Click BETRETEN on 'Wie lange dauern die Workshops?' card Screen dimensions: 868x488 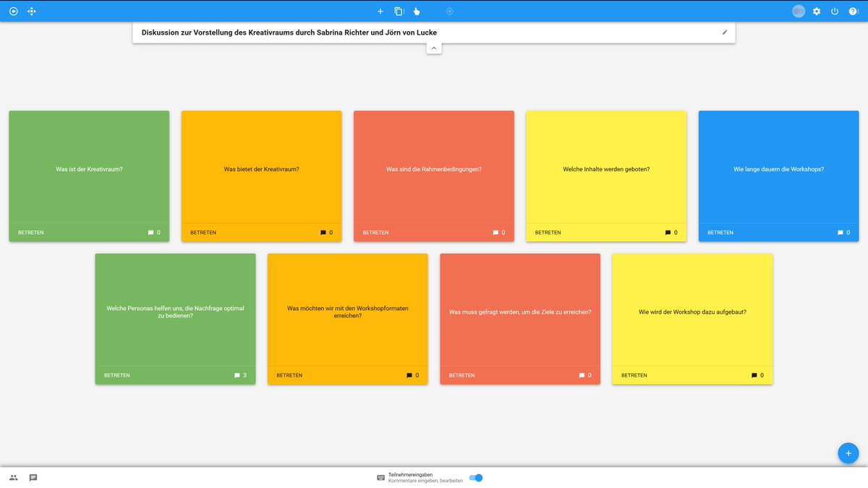(x=720, y=233)
